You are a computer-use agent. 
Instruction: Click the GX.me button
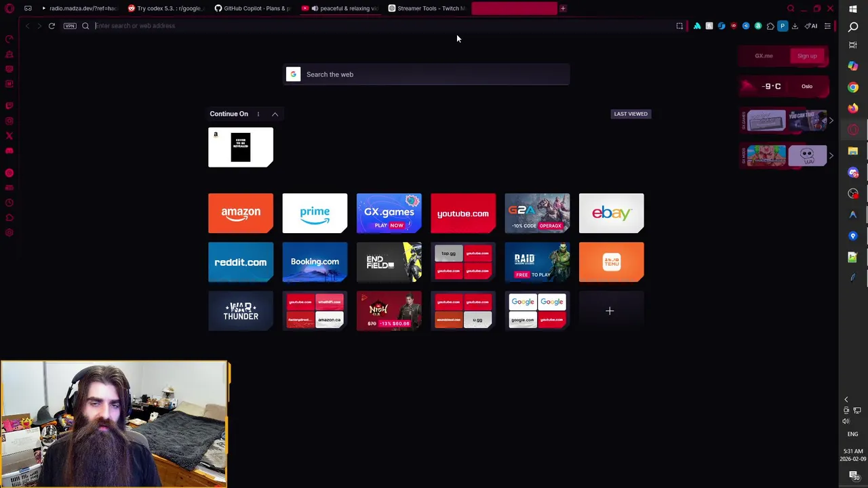(x=764, y=56)
